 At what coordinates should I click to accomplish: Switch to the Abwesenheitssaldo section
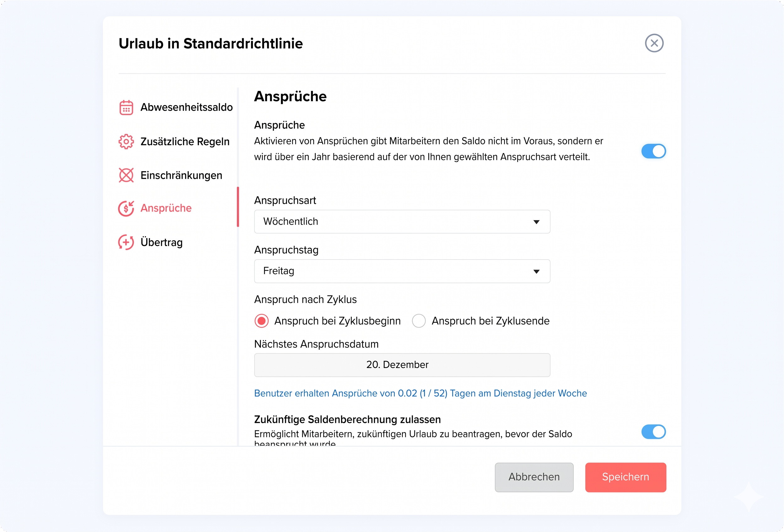point(186,107)
